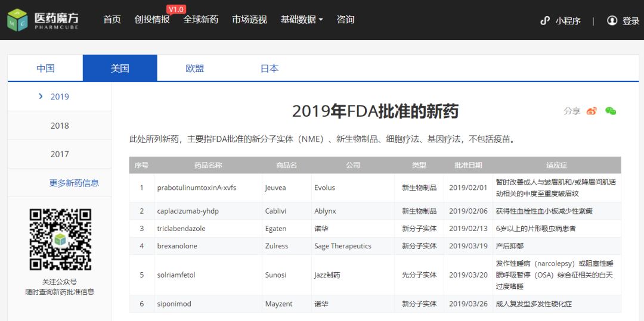644x321 pixels.
Task: Open 创投情报 in navigation bar
Action: coord(152,19)
